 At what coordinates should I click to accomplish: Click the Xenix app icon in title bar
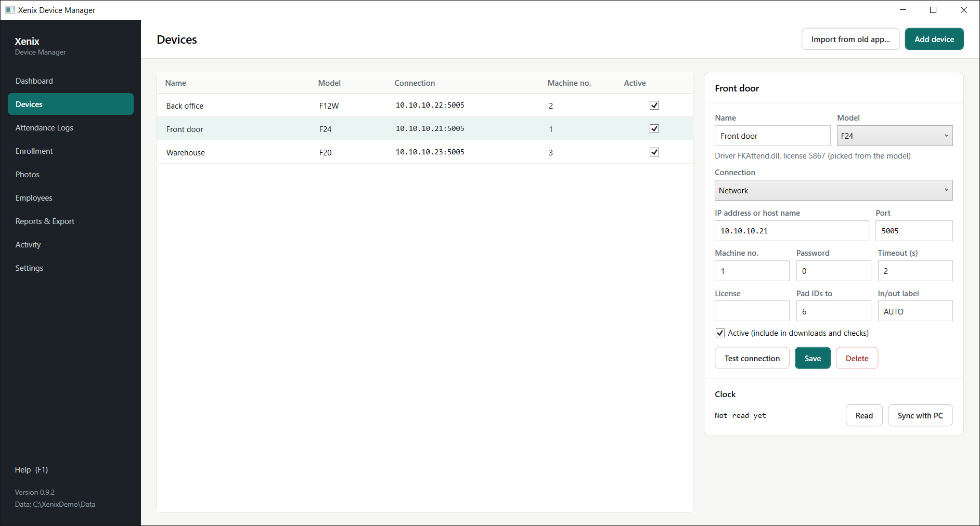10,10
